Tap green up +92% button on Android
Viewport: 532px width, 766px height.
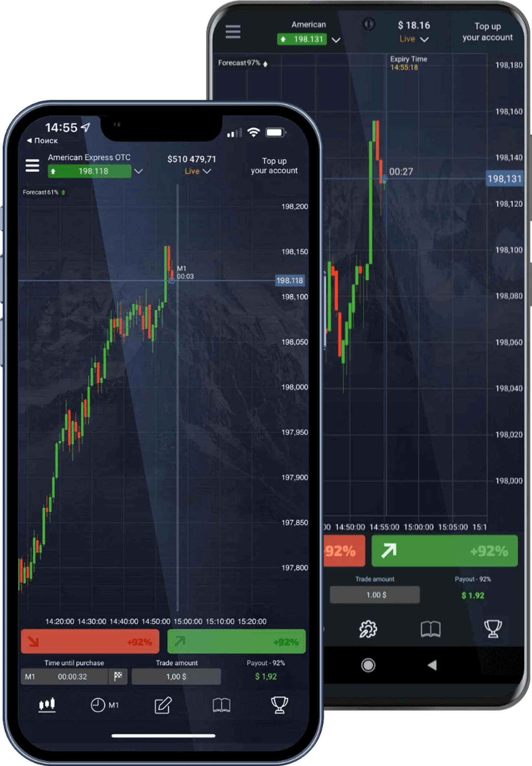click(445, 551)
